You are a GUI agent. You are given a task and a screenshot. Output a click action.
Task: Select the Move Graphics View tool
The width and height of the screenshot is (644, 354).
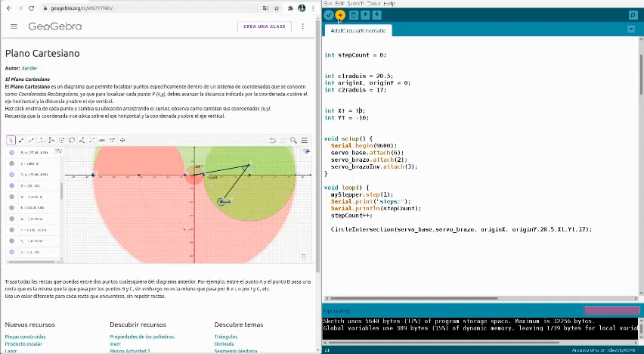(x=122, y=140)
